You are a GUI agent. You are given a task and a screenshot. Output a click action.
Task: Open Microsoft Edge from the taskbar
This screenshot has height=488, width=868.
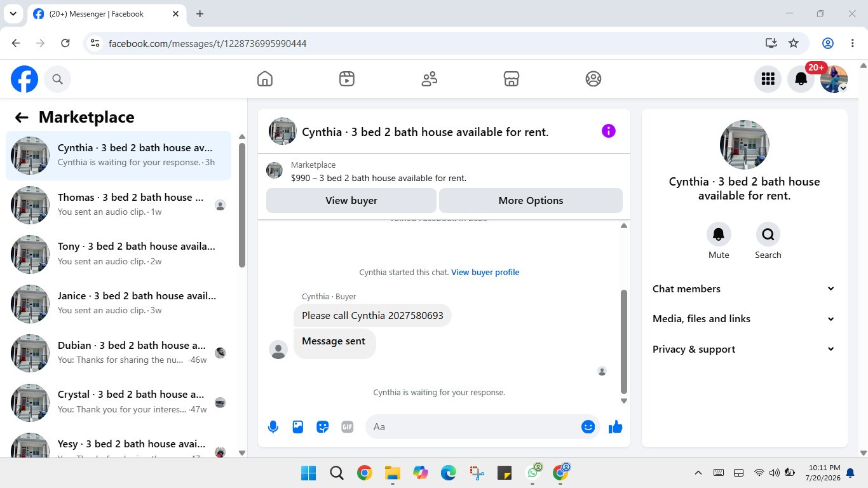click(x=449, y=473)
